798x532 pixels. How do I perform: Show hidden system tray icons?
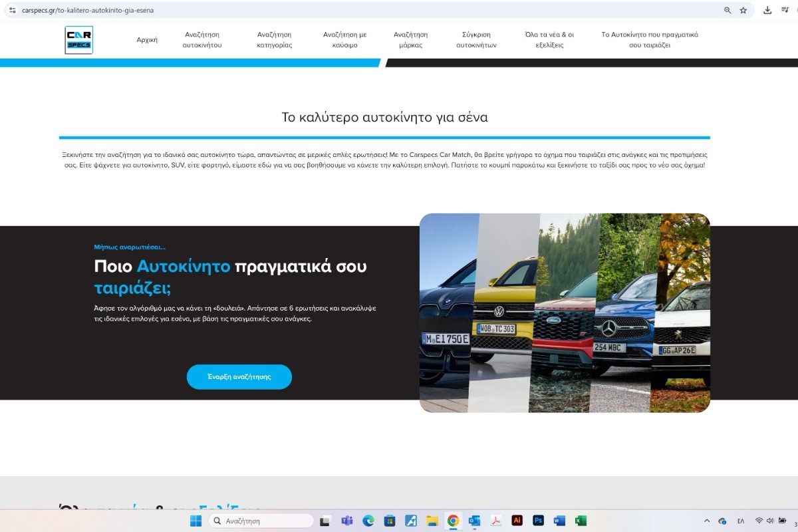(706, 521)
